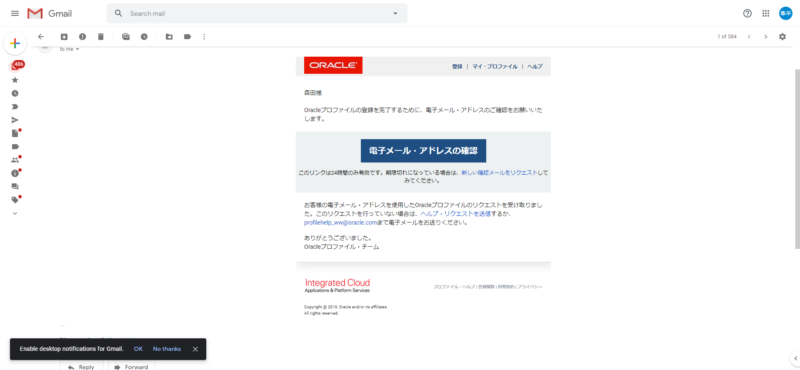This screenshot has height=370, width=800.
Task: Open the Support help icon
Action: click(x=747, y=14)
